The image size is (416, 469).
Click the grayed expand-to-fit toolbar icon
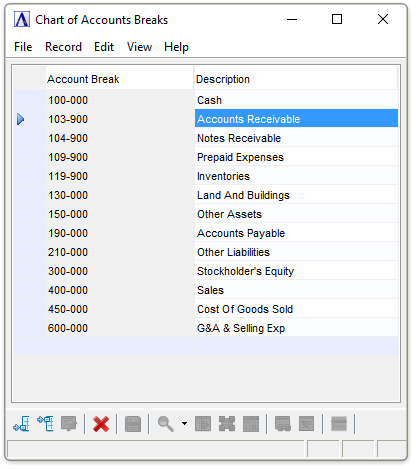[x=227, y=424]
